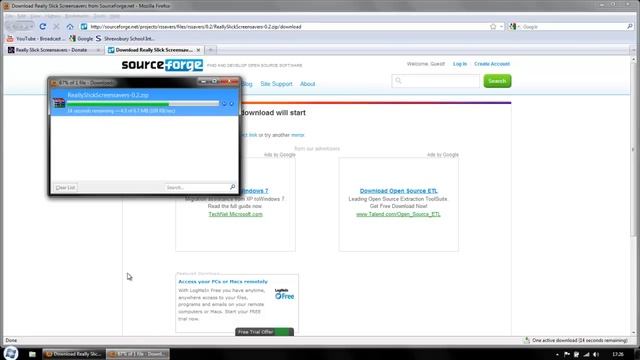The image size is (640, 360).
Task: Open a new tab with the plus button
Action: (x=211, y=50)
